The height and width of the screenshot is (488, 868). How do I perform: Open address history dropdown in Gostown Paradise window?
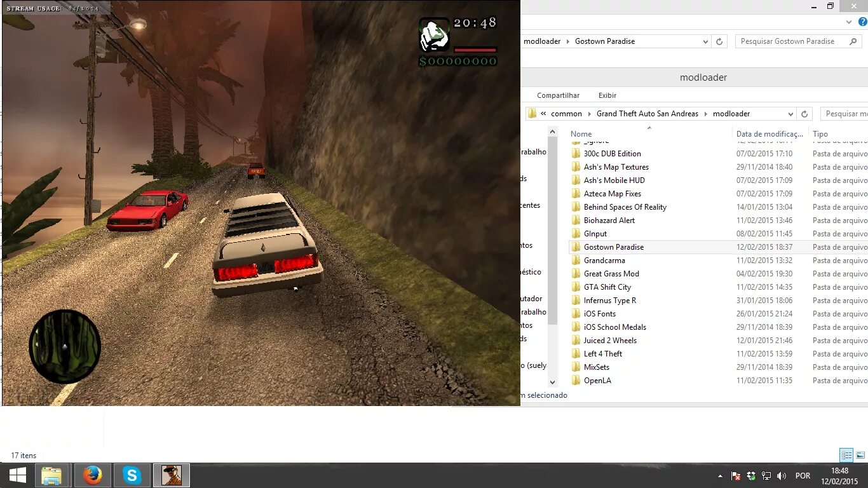pyautogui.click(x=705, y=41)
